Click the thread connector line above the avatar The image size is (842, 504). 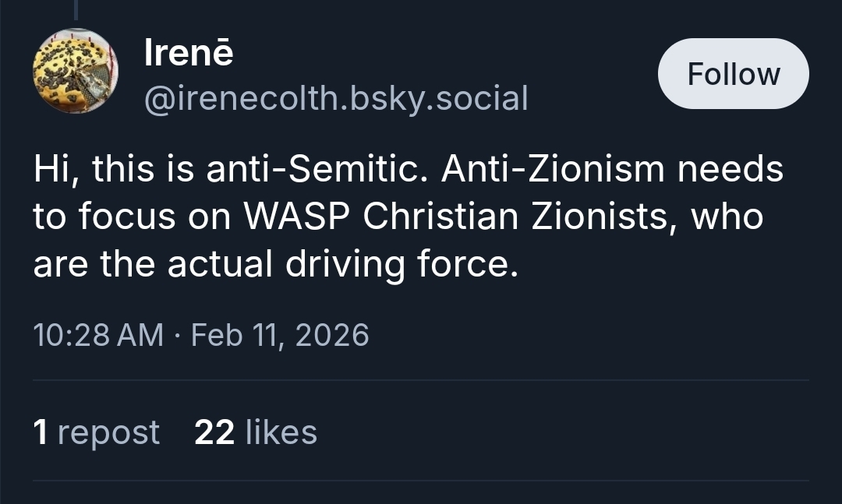click(76, 9)
